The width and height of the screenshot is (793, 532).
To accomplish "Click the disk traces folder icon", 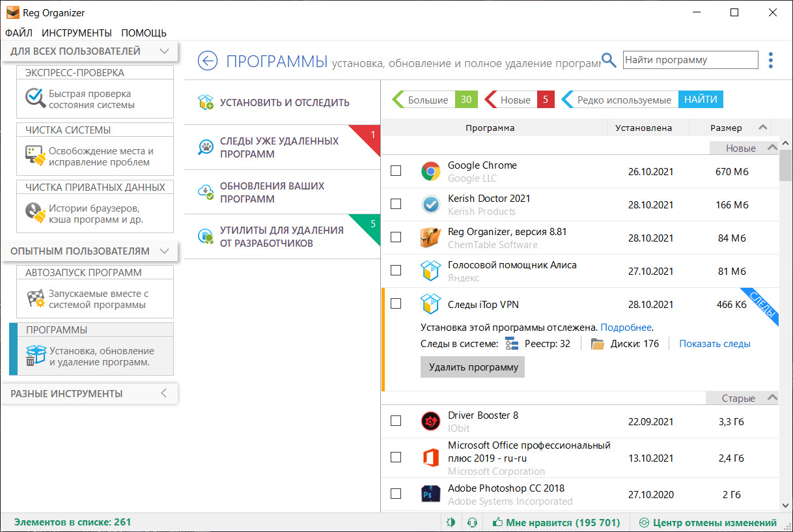I will click(x=598, y=344).
